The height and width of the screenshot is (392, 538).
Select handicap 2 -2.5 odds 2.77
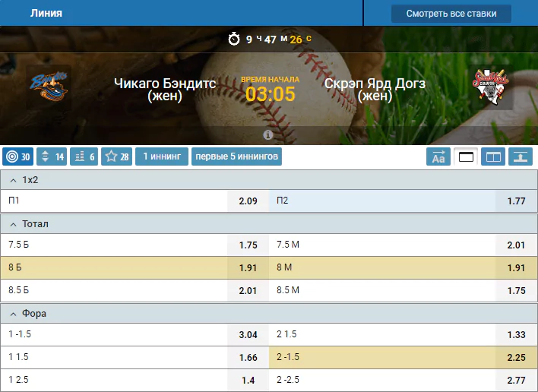[403, 380]
